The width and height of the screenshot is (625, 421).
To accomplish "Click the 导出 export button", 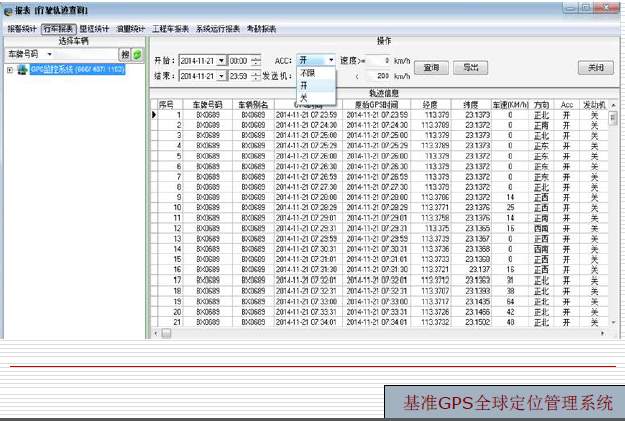I will point(468,68).
